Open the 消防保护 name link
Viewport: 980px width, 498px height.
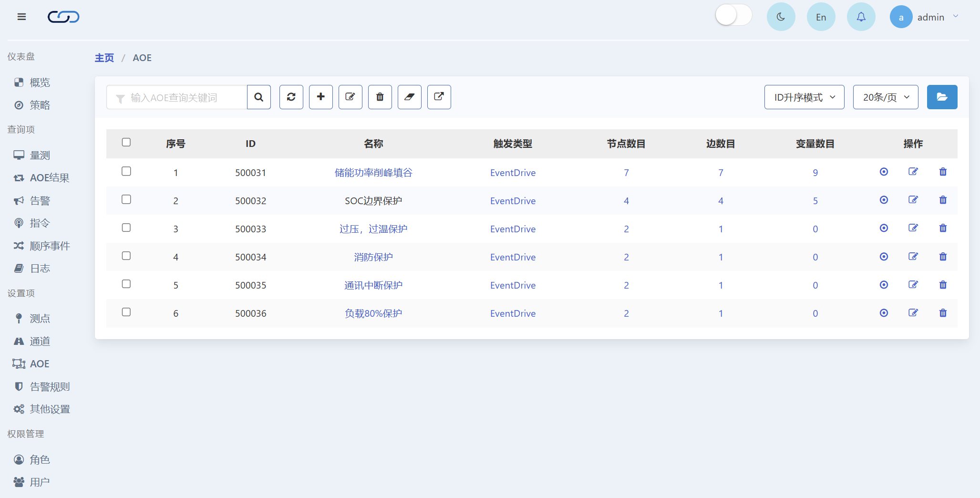pos(373,257)
